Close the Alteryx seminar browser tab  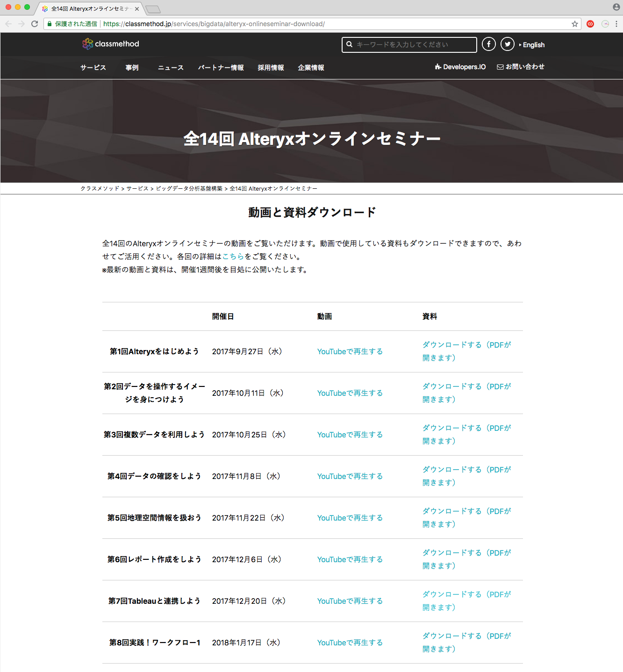tap(137, 9)
